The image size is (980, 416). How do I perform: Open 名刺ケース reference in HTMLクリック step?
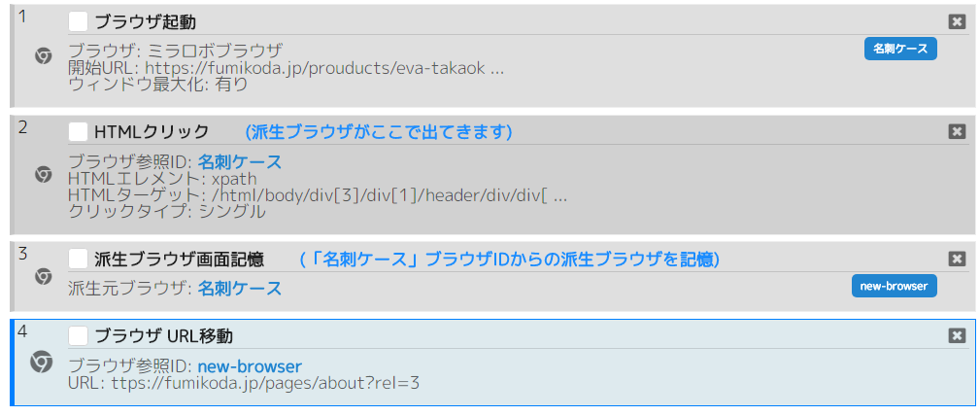pos(240,162)
